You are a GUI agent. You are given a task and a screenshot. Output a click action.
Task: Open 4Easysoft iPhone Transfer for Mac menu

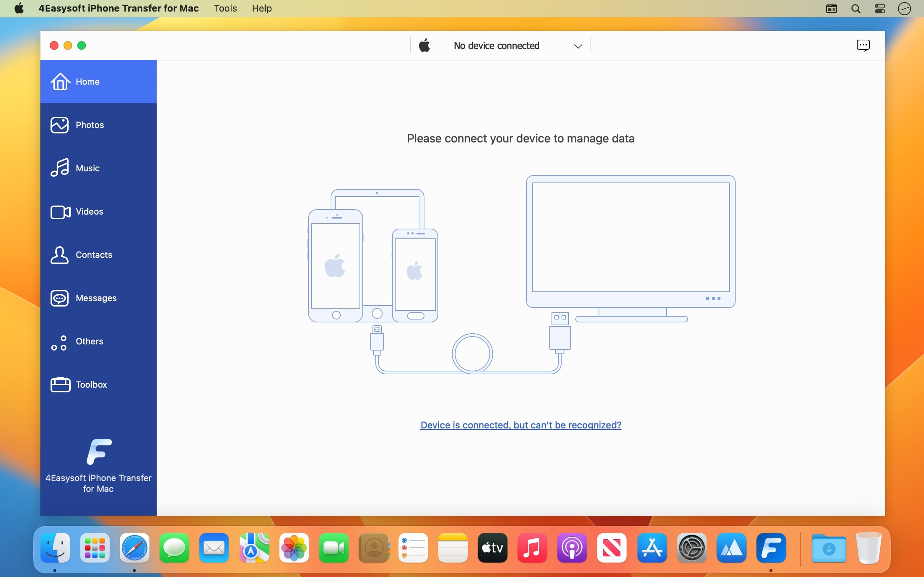pos(118,8)
